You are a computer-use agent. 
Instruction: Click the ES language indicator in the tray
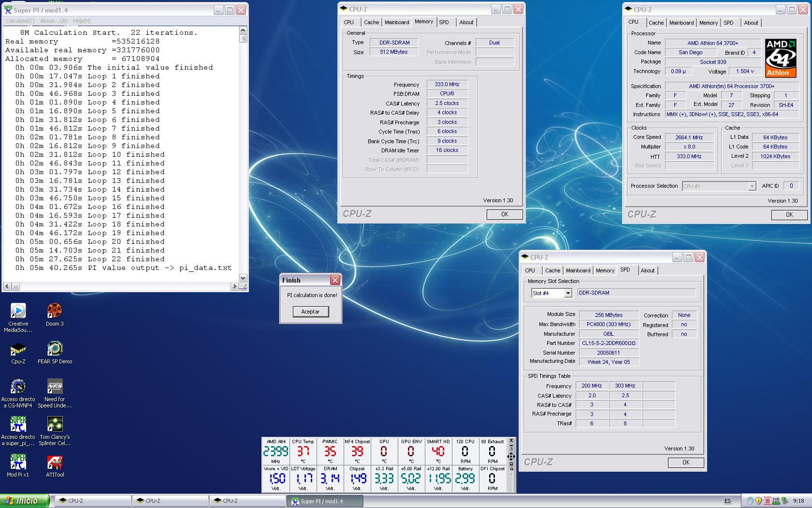coord(727,501)
